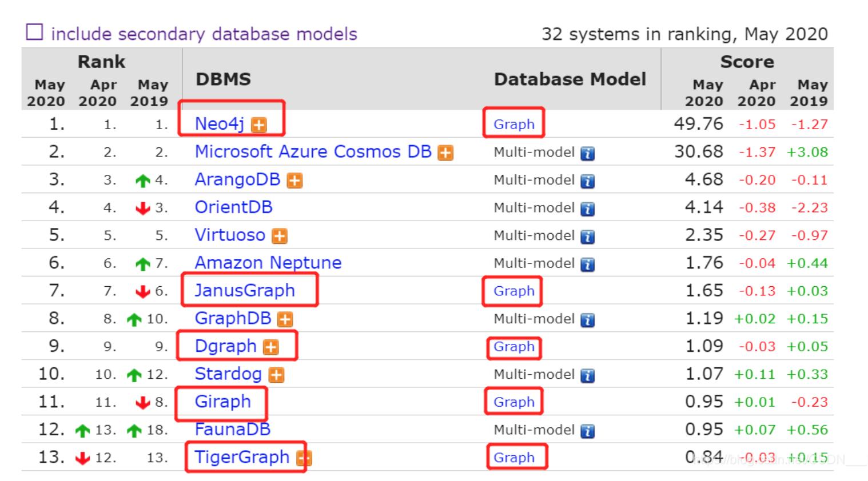Viewport: 868px width, 481px height.
Task: Click the plus icon next to Stardog
Action: pos(276,375)
